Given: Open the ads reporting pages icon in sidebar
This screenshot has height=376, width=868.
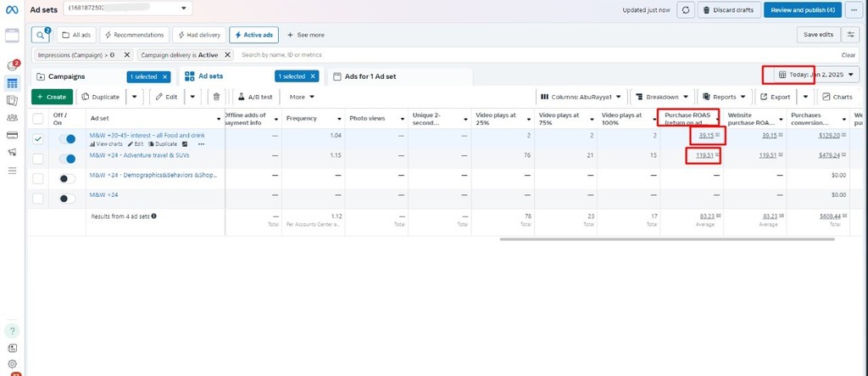Looking at the screenshot, I should pos(12,100).
